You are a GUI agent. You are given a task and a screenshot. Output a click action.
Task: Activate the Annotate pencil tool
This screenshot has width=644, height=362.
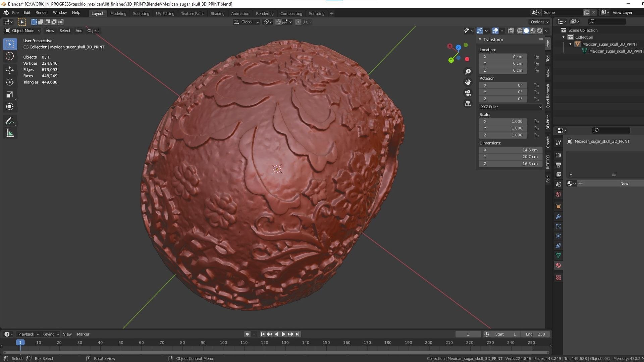[10, 121]
